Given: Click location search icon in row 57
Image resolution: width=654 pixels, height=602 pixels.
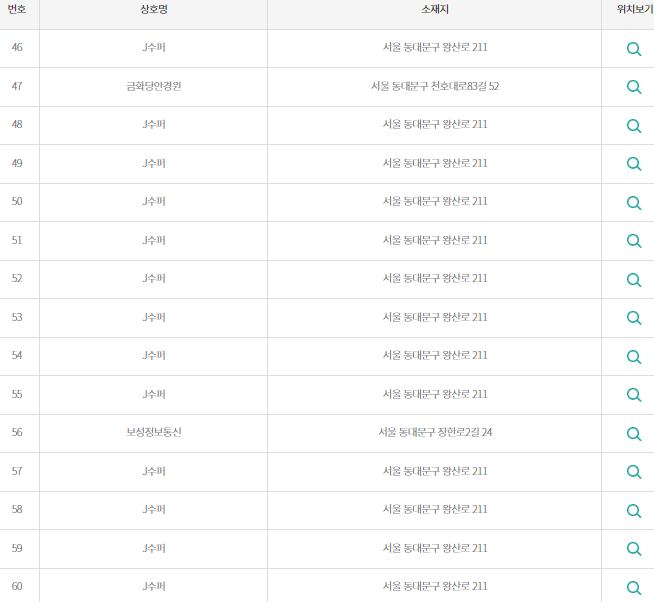Looking at the screenshot, I should [x=634, y=472].
